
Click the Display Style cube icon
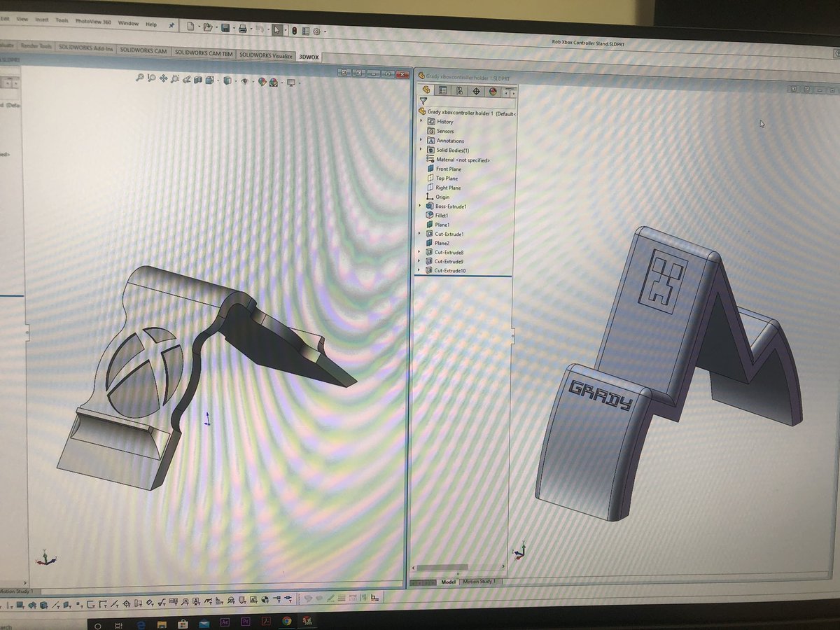coord(227,80)
